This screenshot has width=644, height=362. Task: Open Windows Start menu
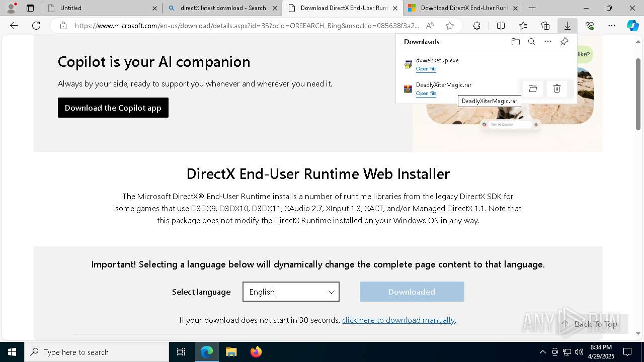(x=12, y=352)
